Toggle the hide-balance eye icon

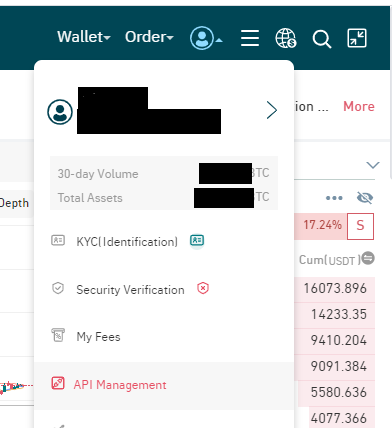point(365,198)
